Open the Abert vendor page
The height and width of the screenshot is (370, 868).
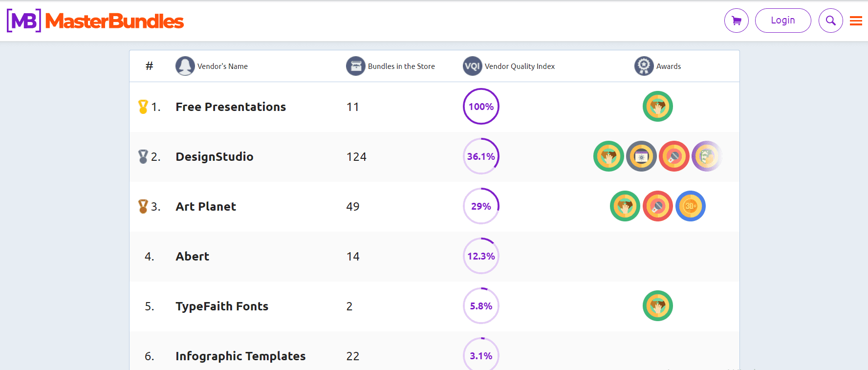click(x=193, y=256)
